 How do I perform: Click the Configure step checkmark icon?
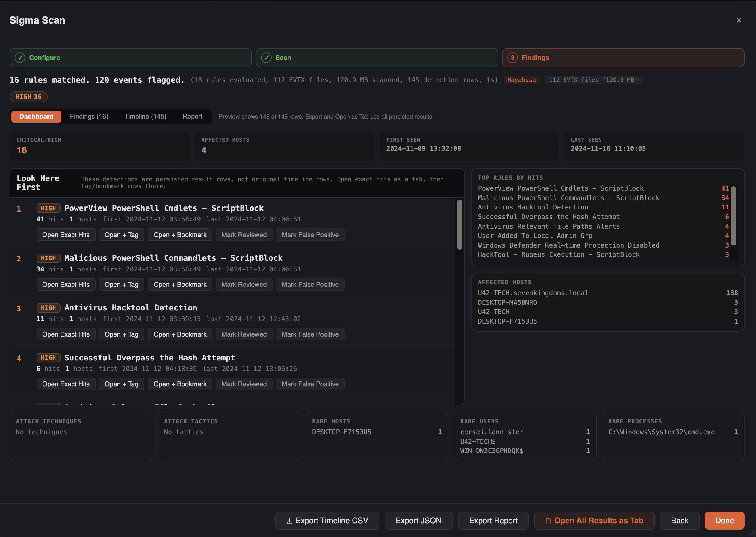click(20, 58)
